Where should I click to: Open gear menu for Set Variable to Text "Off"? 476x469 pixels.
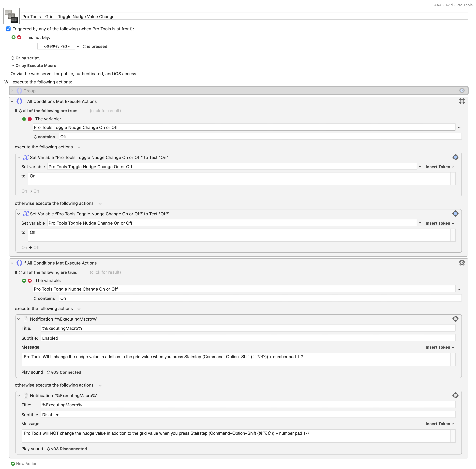click(455, 214)
